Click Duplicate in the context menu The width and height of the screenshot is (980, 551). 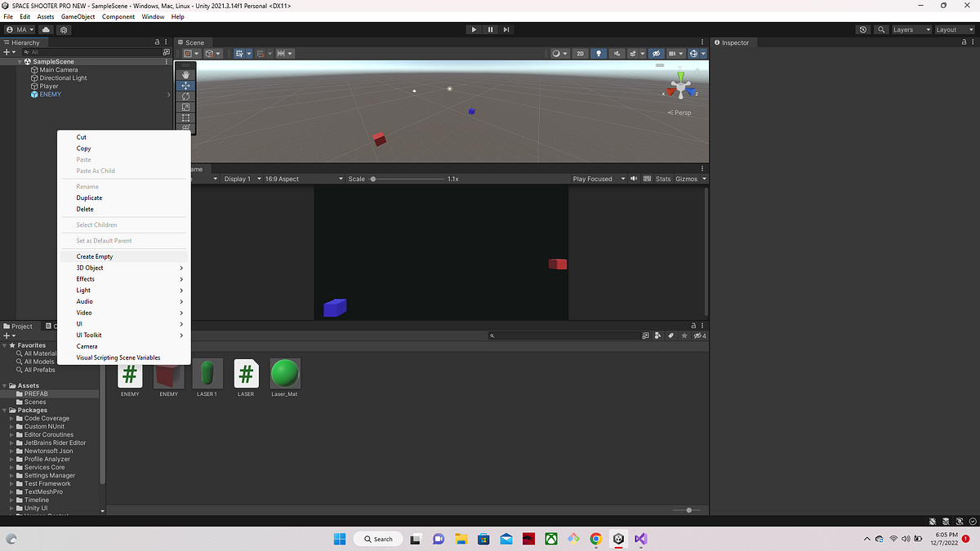point(88,198)
